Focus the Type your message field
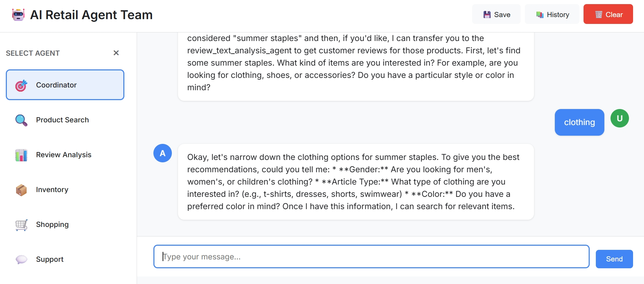 (371, 257)
